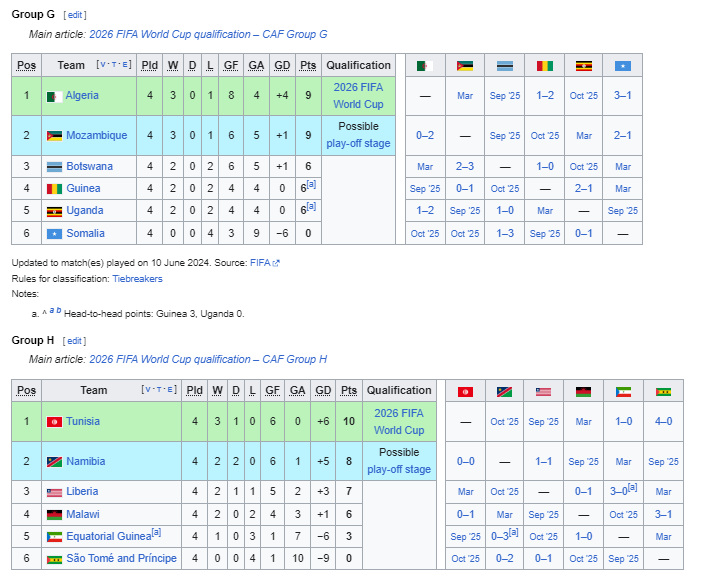
Task: Open CAF Group G main article
Action: point(208,34)
